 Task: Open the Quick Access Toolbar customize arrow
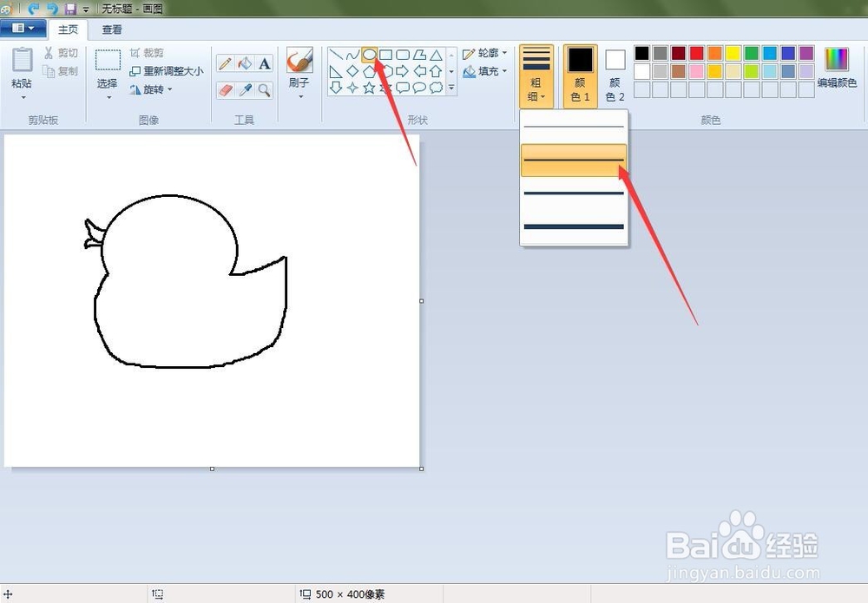pyautogui.click(x=86, y=10)
